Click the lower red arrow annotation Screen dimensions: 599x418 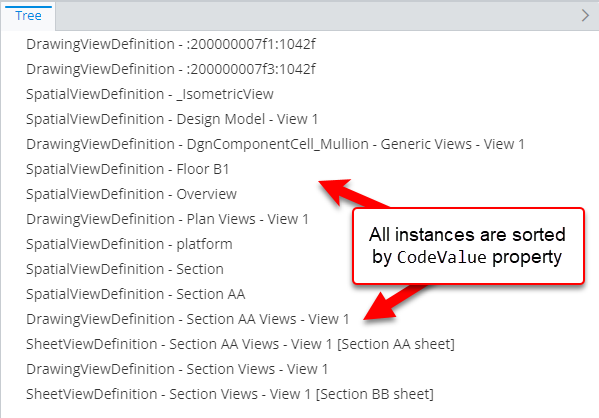click(395, 303)
